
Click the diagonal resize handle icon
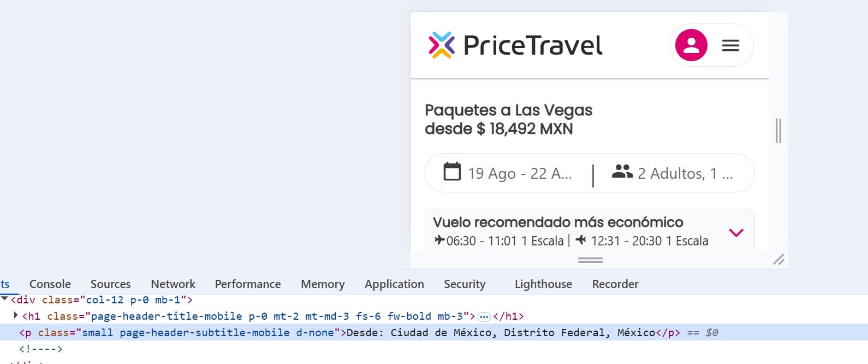779,260
